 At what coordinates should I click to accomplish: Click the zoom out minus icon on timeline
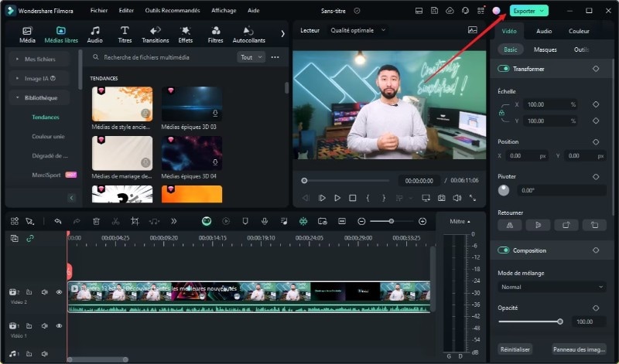coord(361,221)
